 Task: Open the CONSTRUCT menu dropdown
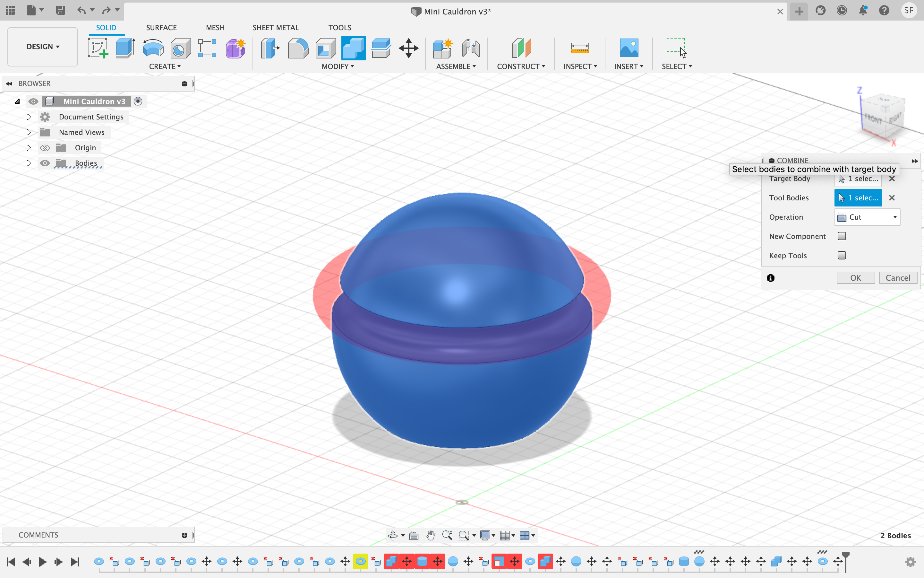[x=521, y=66]
